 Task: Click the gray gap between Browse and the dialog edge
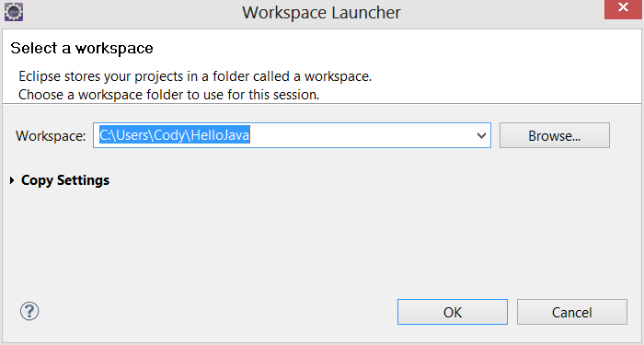[x=625, y=135]
